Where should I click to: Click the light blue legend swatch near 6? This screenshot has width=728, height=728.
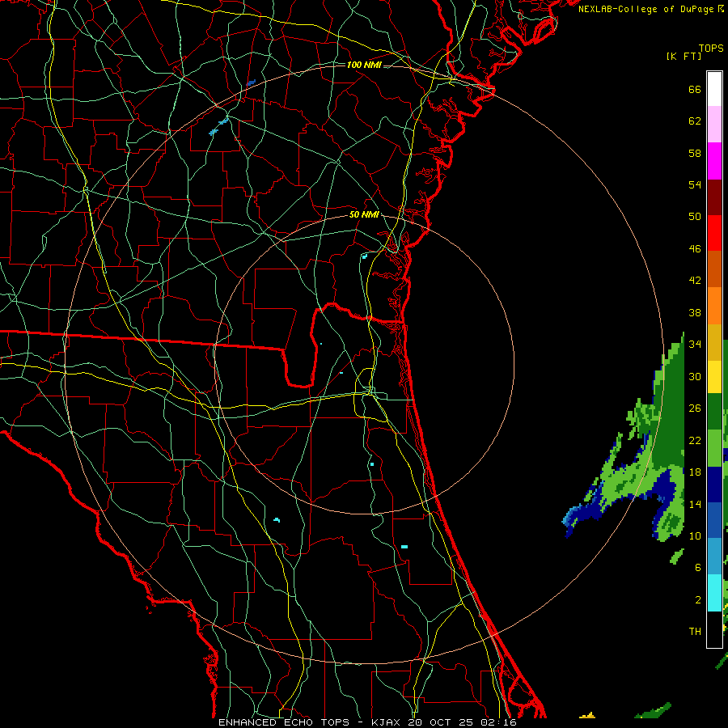tap(714, 557)
